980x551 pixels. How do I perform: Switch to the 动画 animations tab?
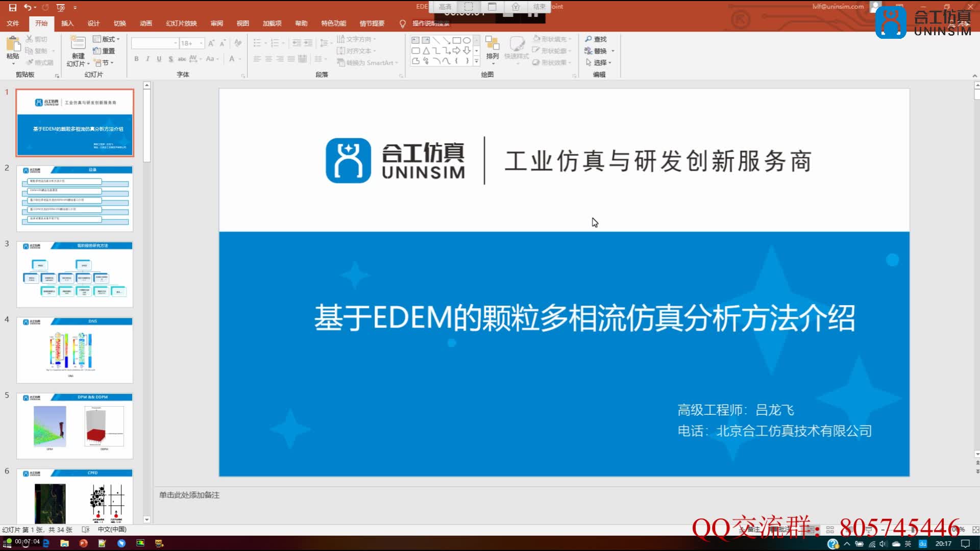click(x=146, y=23)
